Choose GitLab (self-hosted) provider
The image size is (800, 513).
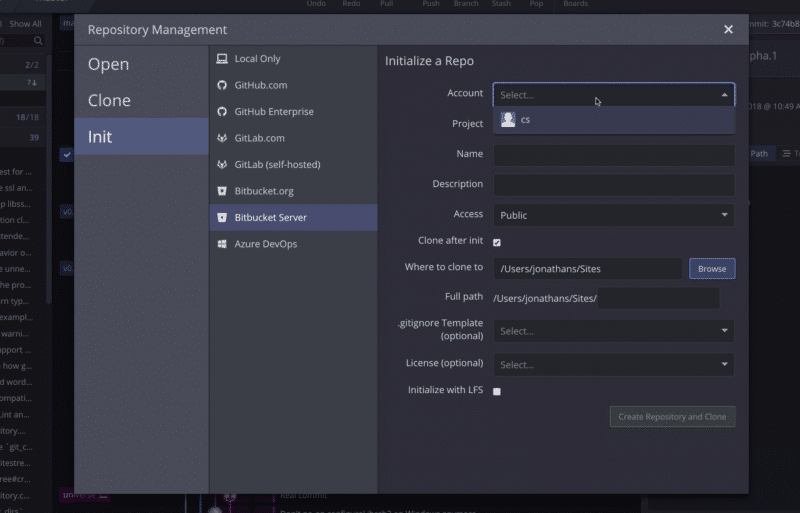pyautogui.click(x=293, y=164)
